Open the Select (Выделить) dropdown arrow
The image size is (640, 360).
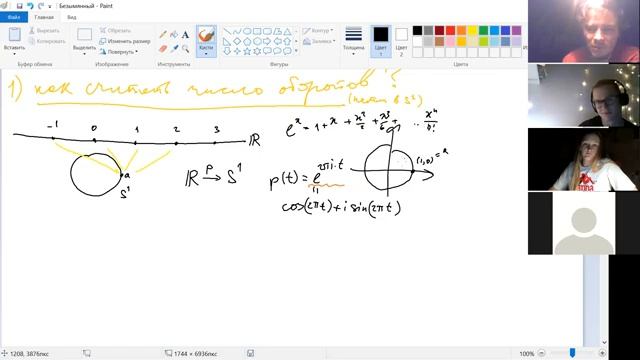[84, 54]
